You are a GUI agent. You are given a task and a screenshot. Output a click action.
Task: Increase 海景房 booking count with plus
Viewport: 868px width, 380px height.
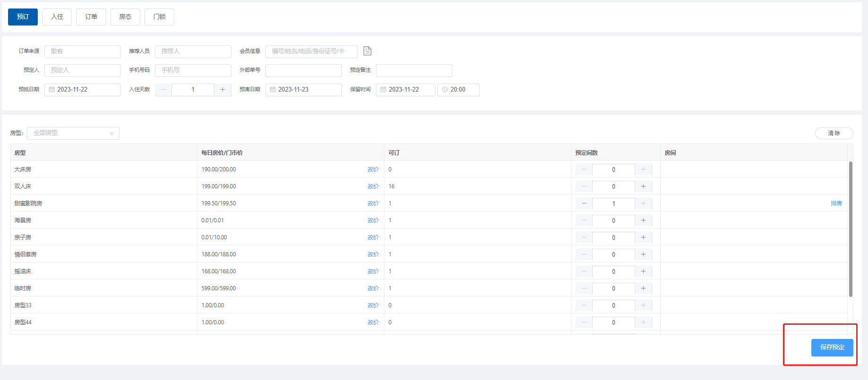pos(643,220)
